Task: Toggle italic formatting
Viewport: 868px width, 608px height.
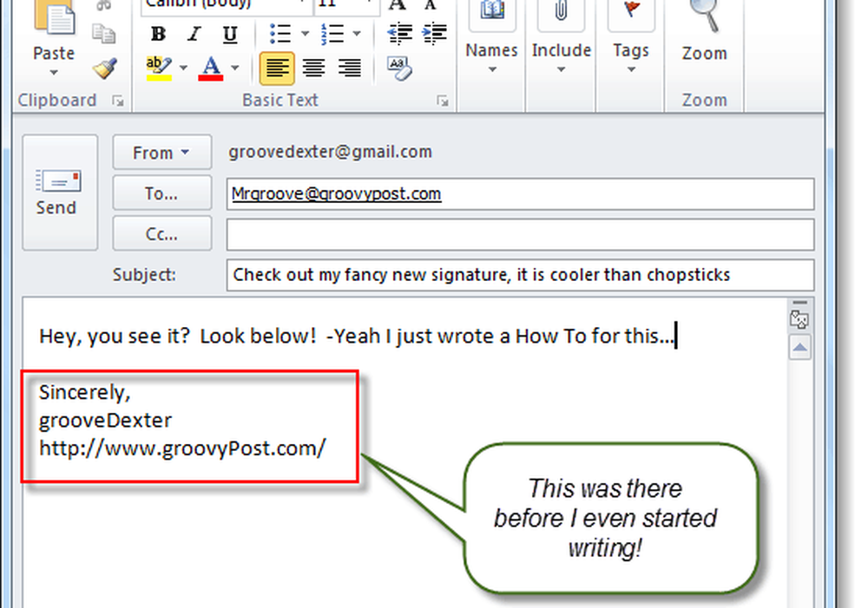Action: (194, 34)
